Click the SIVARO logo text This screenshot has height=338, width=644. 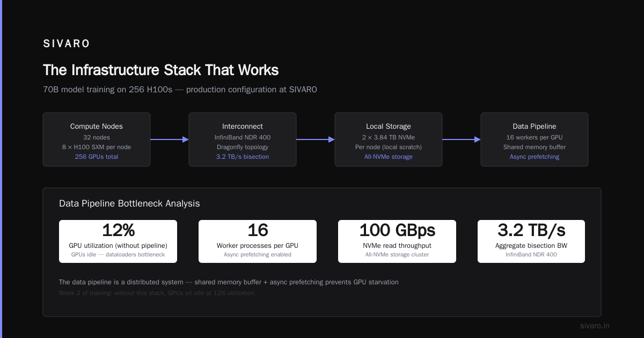click(67, 44)
